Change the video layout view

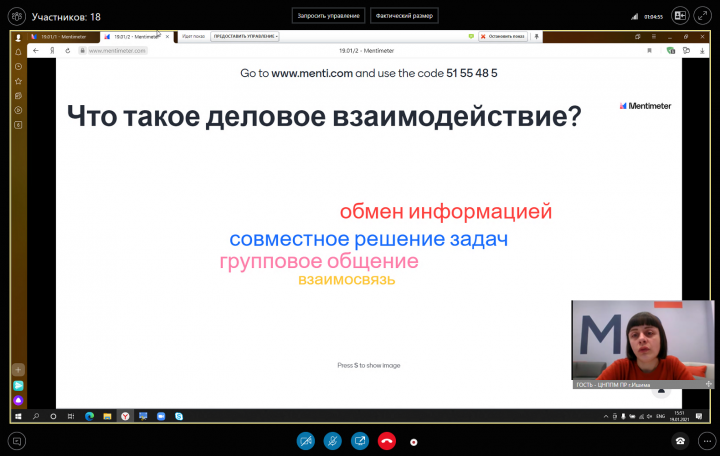pyautogui.click(x=680, y=16)
